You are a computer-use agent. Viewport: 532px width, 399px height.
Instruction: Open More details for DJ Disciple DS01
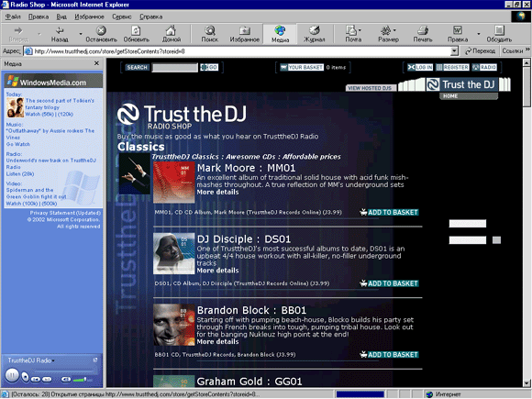[x=217, y=271]
